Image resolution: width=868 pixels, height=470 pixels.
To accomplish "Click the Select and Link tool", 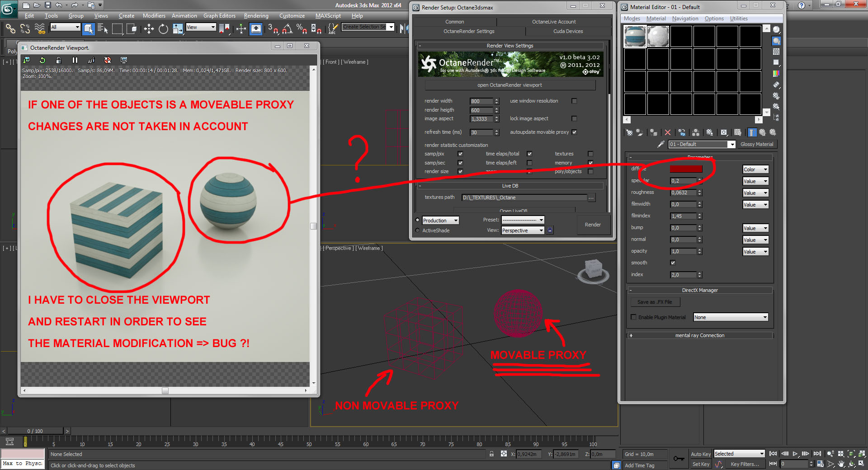I will point(10,29).
